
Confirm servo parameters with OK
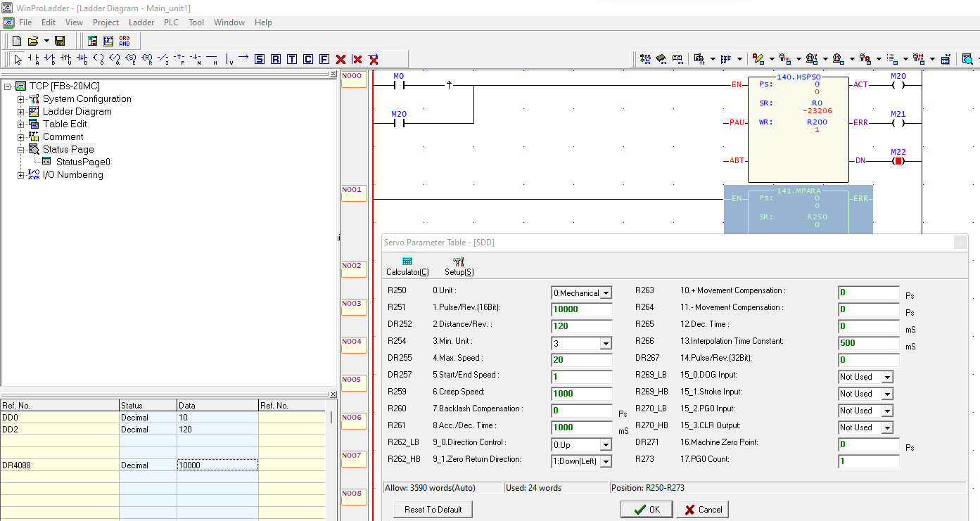point(646,510)
